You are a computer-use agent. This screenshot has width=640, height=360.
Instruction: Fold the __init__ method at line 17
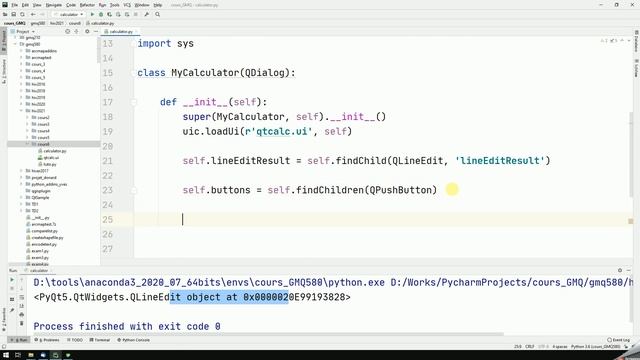pos(133,102)
